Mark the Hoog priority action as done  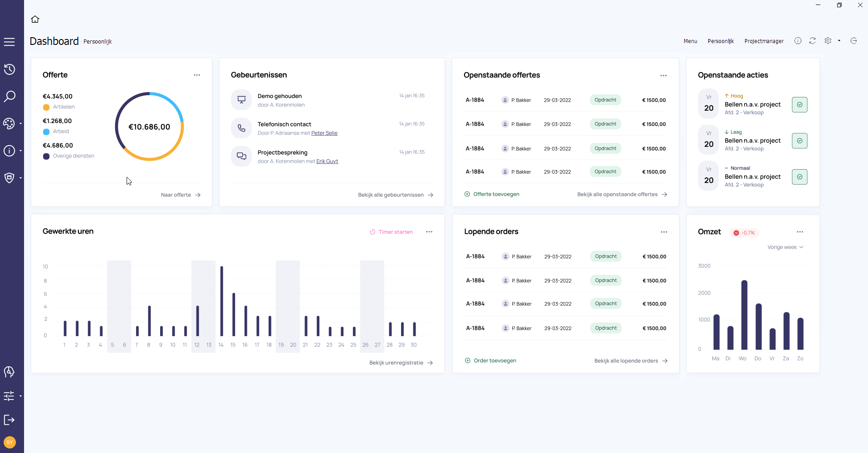pyautogui.click(x=799, y=105)
